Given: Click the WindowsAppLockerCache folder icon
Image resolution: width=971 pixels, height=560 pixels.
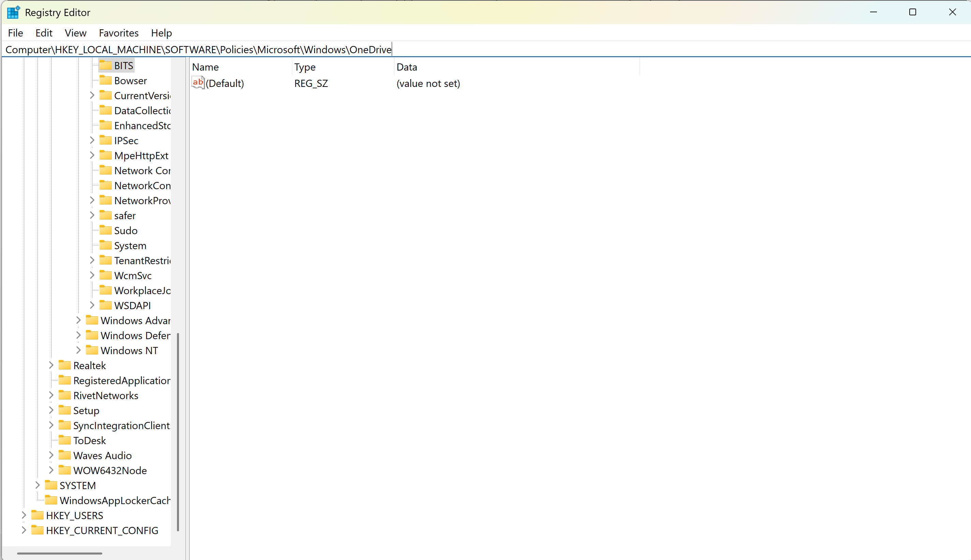Looking at the screenshot, I should pyautogui.click(x=51, y=500).
